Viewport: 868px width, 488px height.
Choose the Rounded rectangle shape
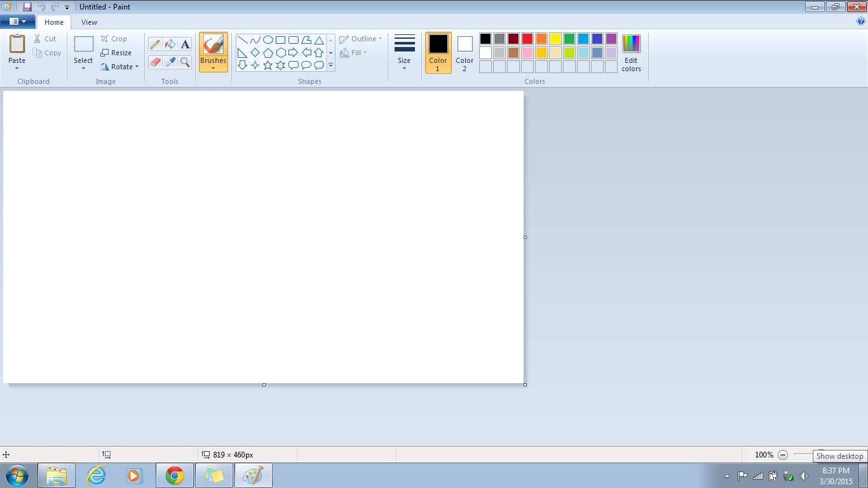pos(294,40)
